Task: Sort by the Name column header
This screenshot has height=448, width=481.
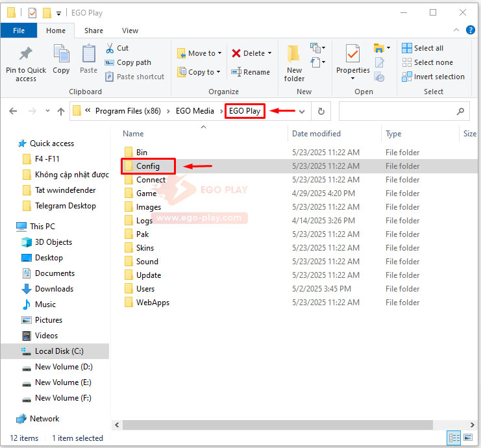Action: coord(133,134)
